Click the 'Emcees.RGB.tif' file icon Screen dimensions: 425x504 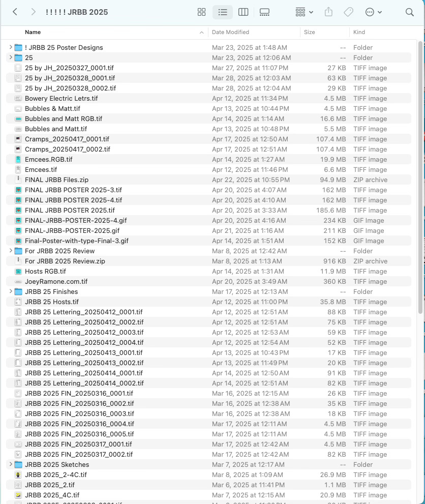click(x=18, y=159)
